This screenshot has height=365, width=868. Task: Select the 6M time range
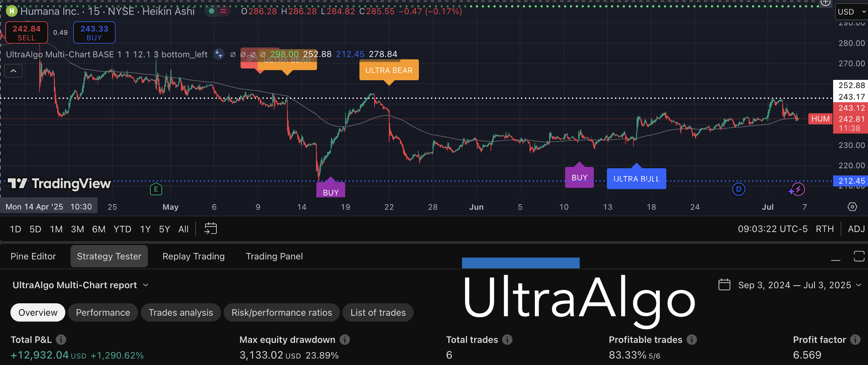coord(99,229)
